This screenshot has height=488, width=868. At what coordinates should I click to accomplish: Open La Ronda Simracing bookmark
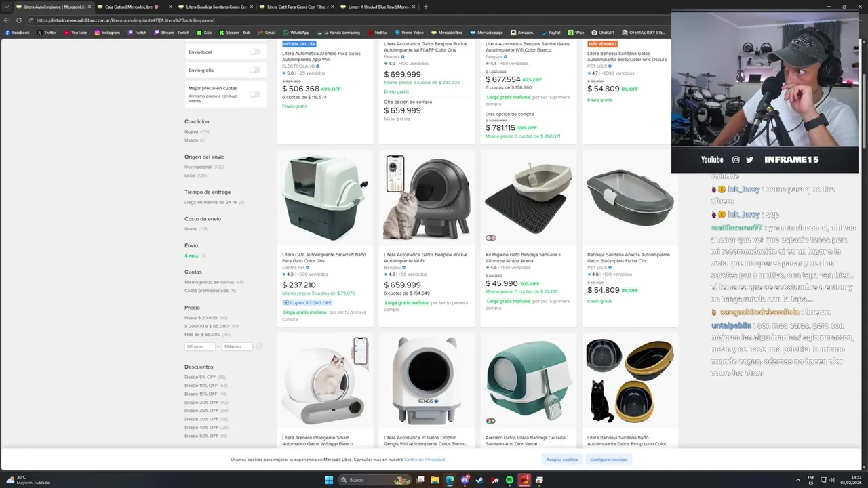pos(338,33)
